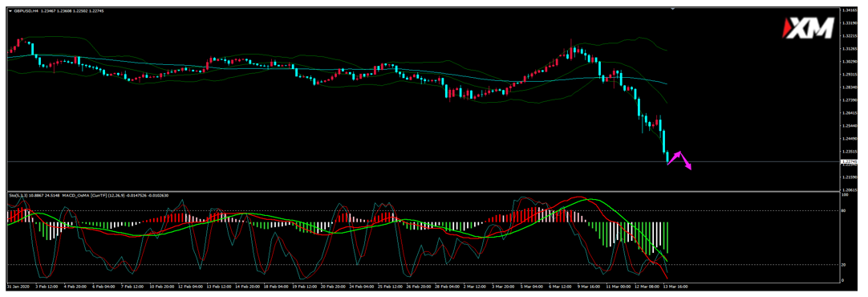Image resolution: width=868 pixels, height=297 pixels.
Task: Click the 1.30290 price scale label
Action: (x=850, y=62)
